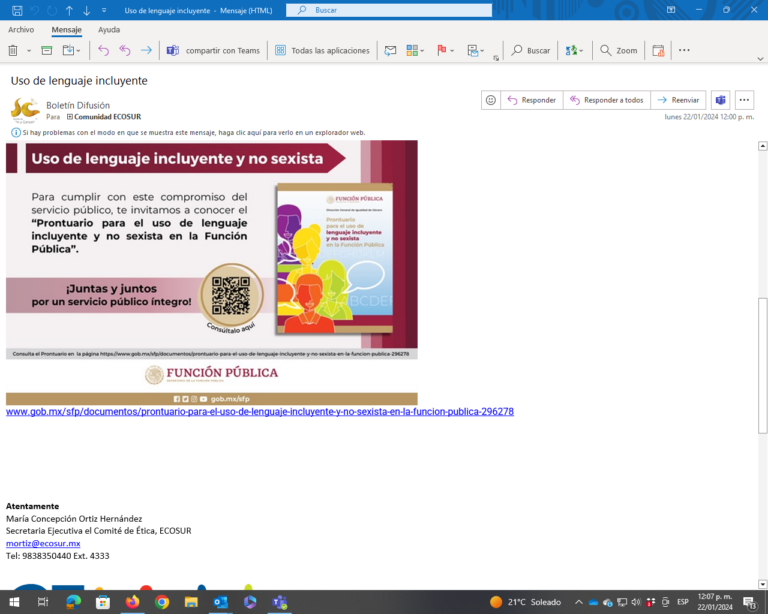The image size is (768, 614).
Task: Click the mortiz@ecosur.mx email link
Action: (x=43, y=543)
